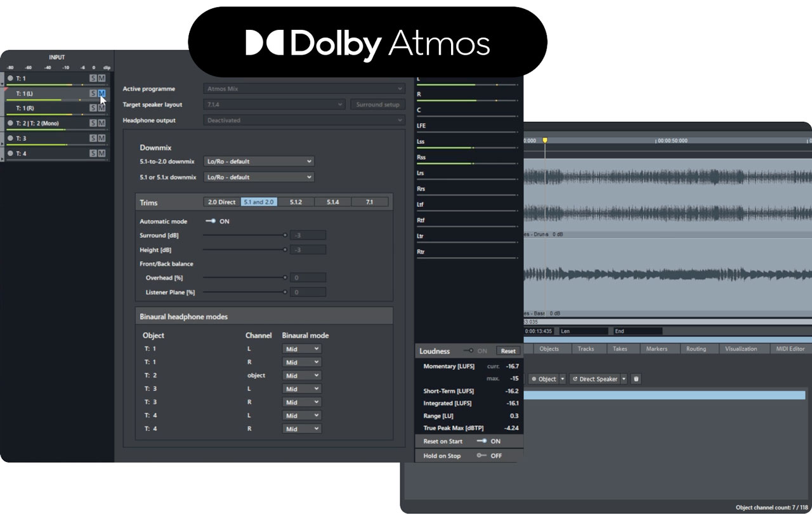Mute input track T: 3
The image size is (812, 514).
point(101,138)
